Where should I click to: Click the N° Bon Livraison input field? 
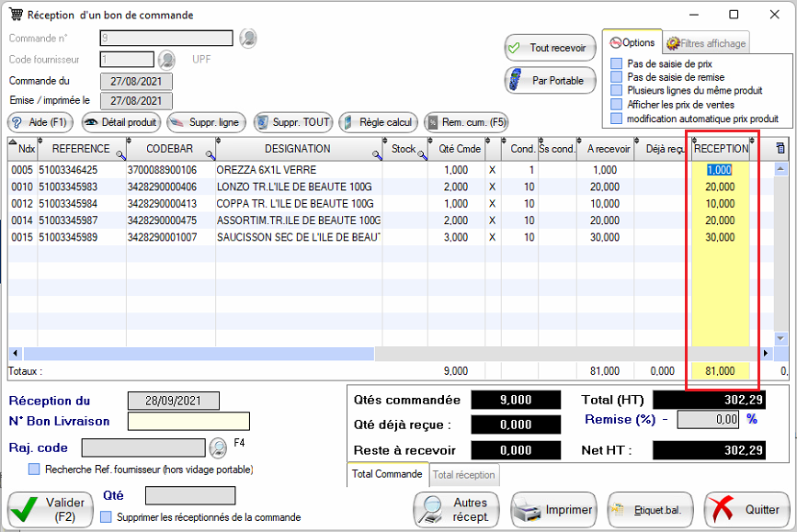188,422
